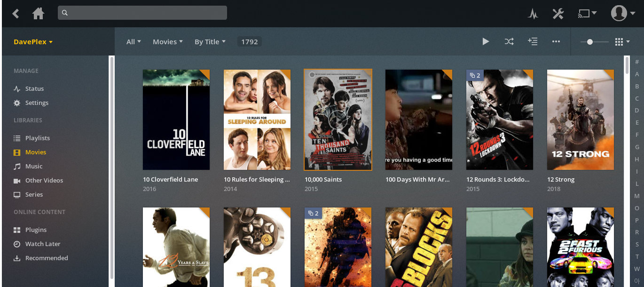Click the 10,000 Saints title text
644x287 pixels.
point(323,179)
